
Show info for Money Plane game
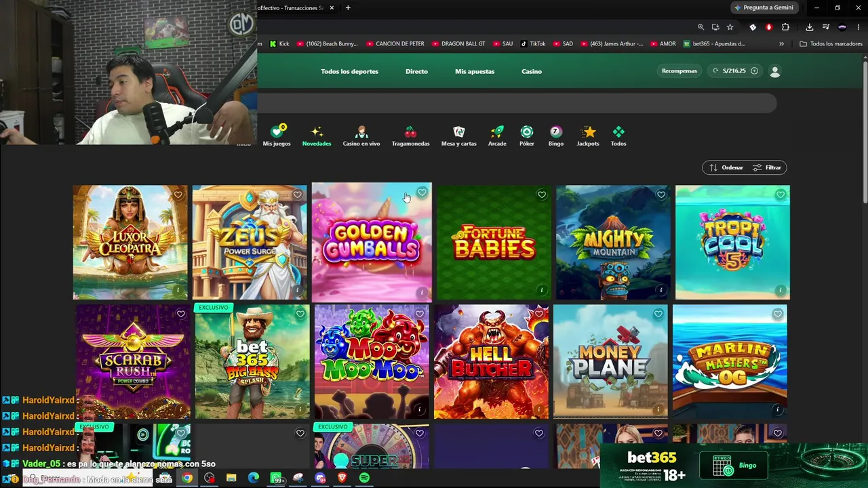coord(658,409)
